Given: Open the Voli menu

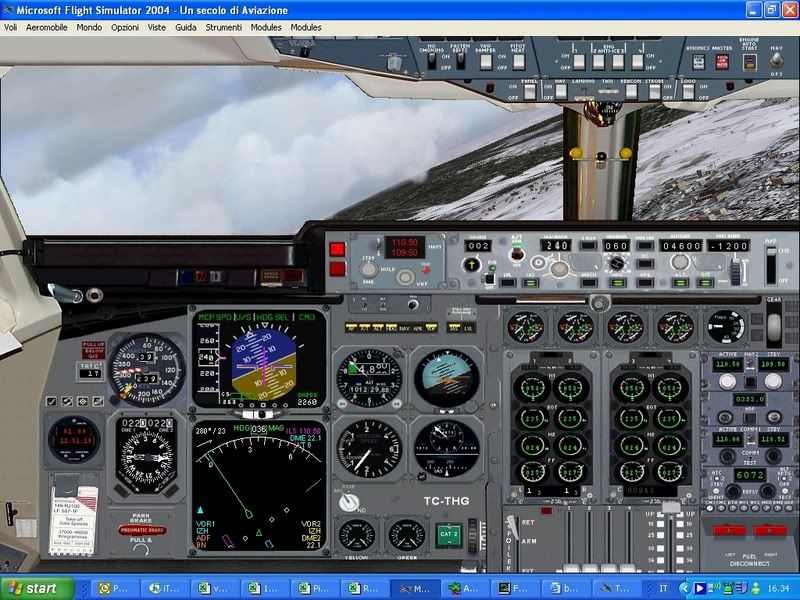Looking at the screenshot, I should click(x=10, y=28).
